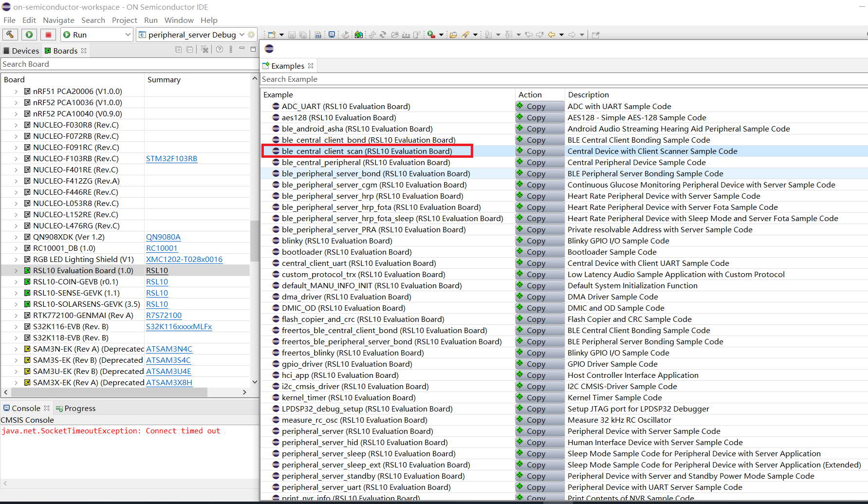Open the launch configuration gear settings
The width and height of the screenshot is (868, 504).
pyautogui.click(x=251, y=35)
